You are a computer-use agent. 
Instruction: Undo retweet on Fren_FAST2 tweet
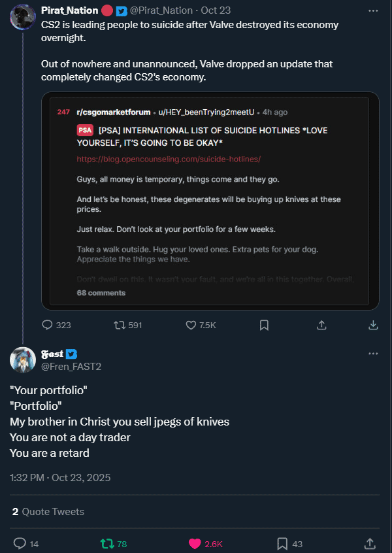point(105,543)
